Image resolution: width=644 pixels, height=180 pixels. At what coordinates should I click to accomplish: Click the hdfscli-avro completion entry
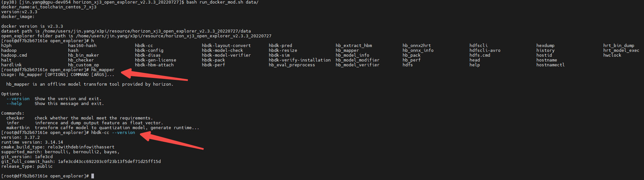pos(485,51)
